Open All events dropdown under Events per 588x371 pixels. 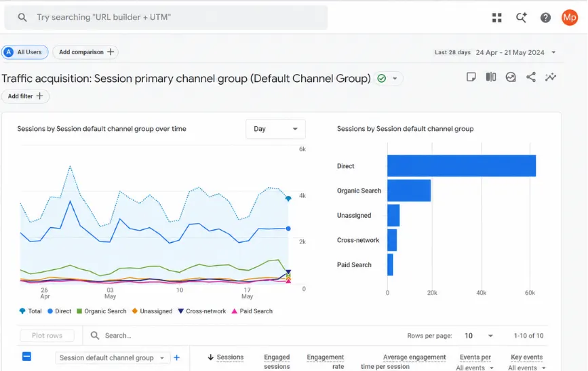click(x=474, y=368)
